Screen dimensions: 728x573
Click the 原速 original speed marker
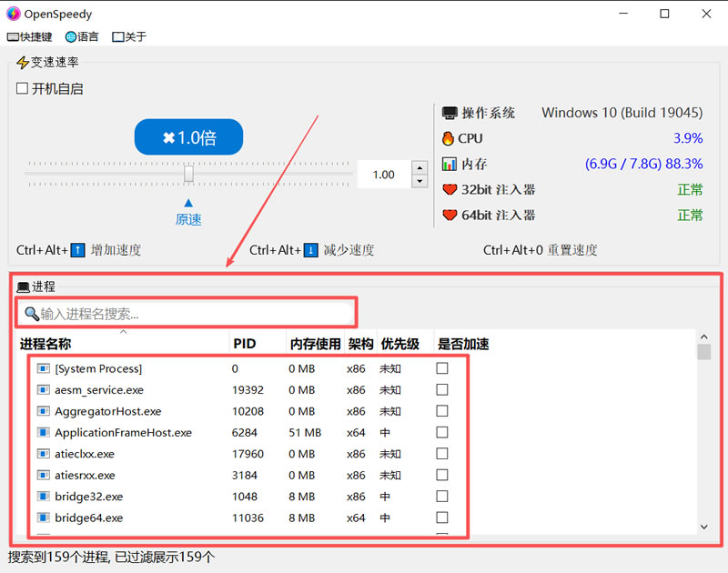pos(188,219)
